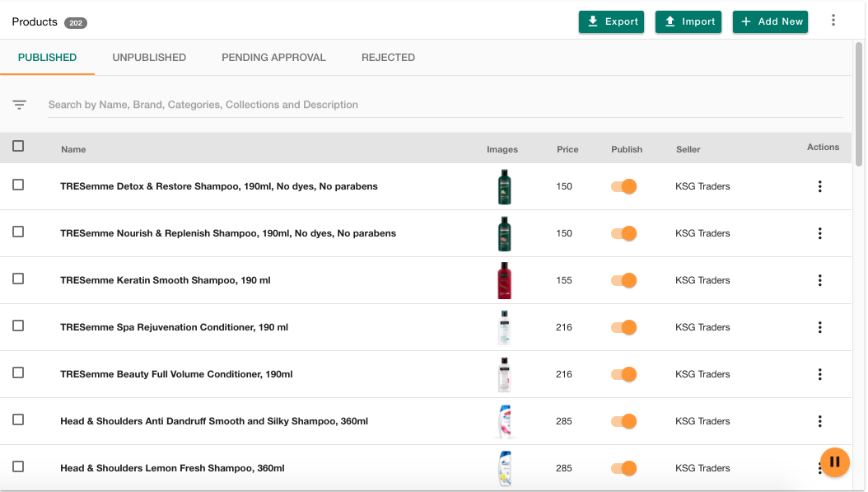868x492 pixels.
Task: Unpublish TRESemme Detox & Restore Shampoo via toggle
Action: coord(624,186)
